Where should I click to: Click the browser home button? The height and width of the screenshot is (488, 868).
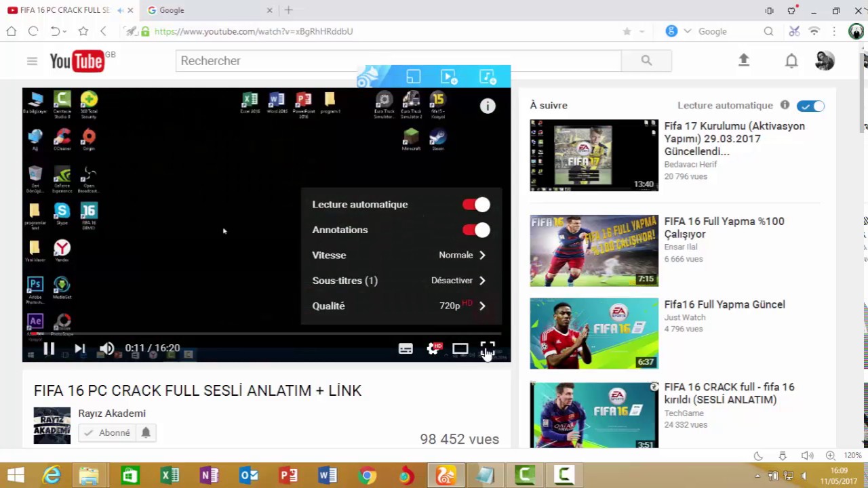pyautogui.click(x=12, y=31)
